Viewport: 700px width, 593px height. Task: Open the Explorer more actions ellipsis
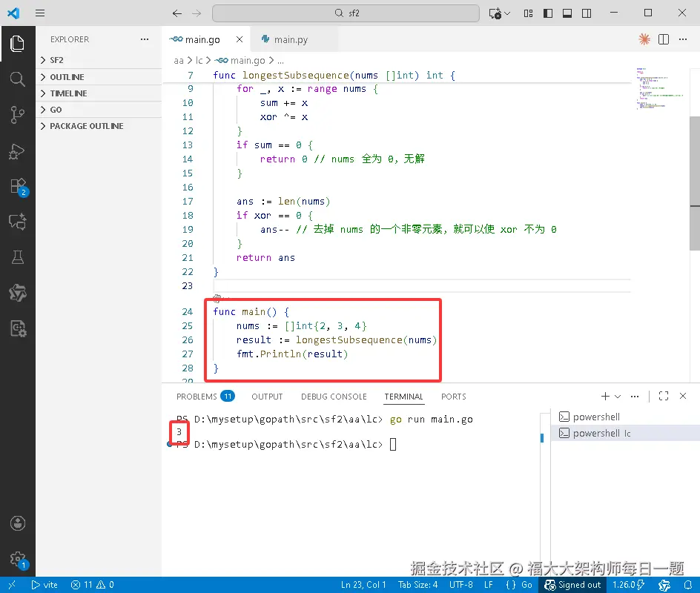(144, 39)
